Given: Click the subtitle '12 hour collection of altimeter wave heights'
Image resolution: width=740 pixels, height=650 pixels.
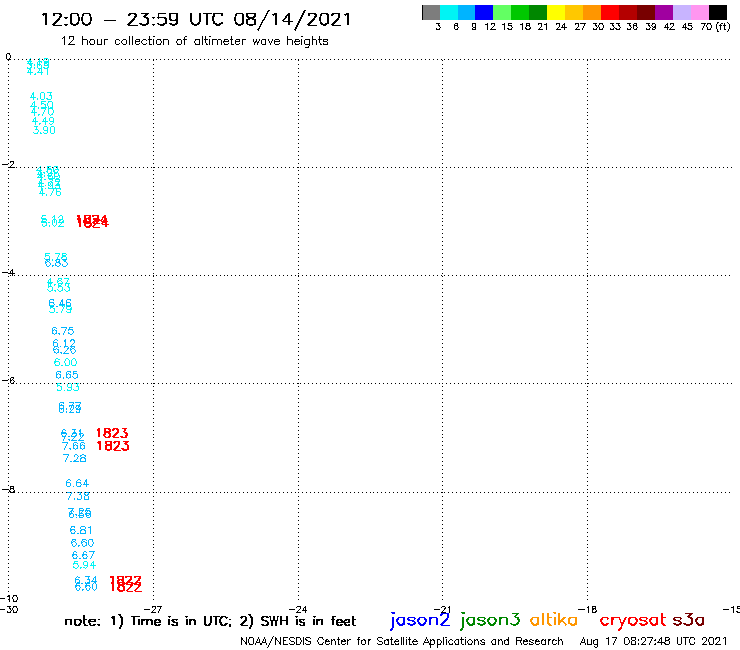Looking at the screenshot, I should coord(194,41).
